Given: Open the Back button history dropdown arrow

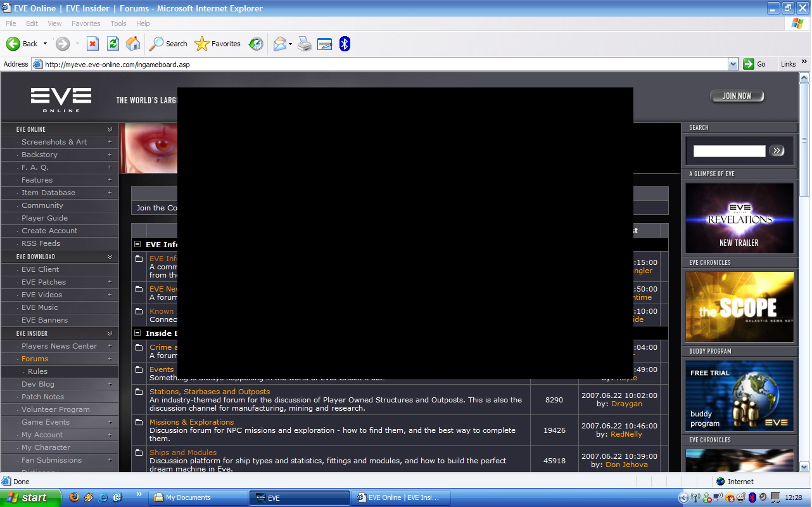Looking at the screenshot, I should [45, 44].
